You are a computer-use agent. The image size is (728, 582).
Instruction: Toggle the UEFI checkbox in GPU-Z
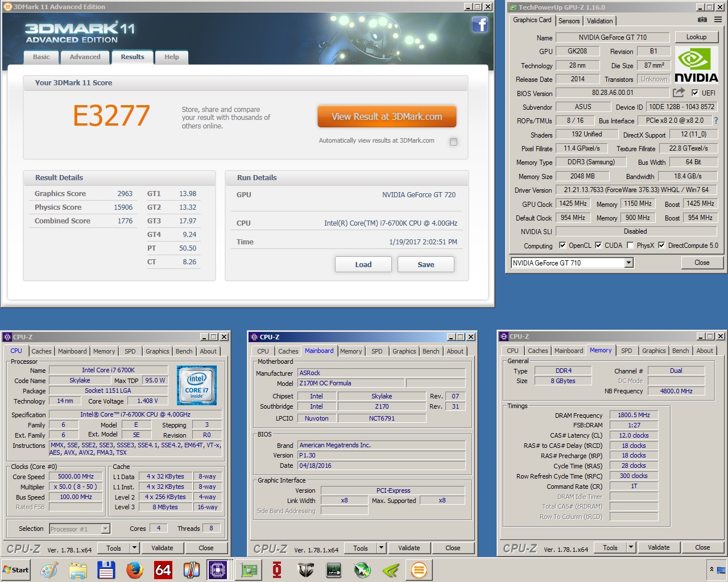point(695,93)
